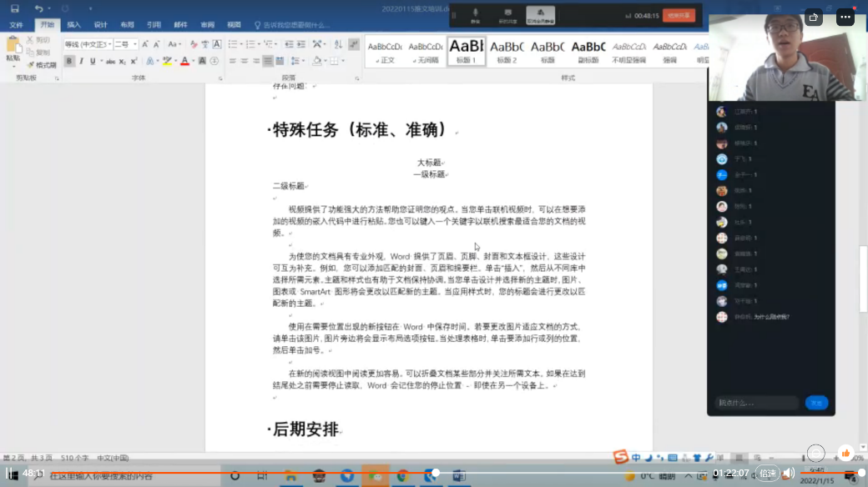Viewport: 868px width, 487px height.
Task: Toggle show paragraph marks button
Action: click(354, 44)
